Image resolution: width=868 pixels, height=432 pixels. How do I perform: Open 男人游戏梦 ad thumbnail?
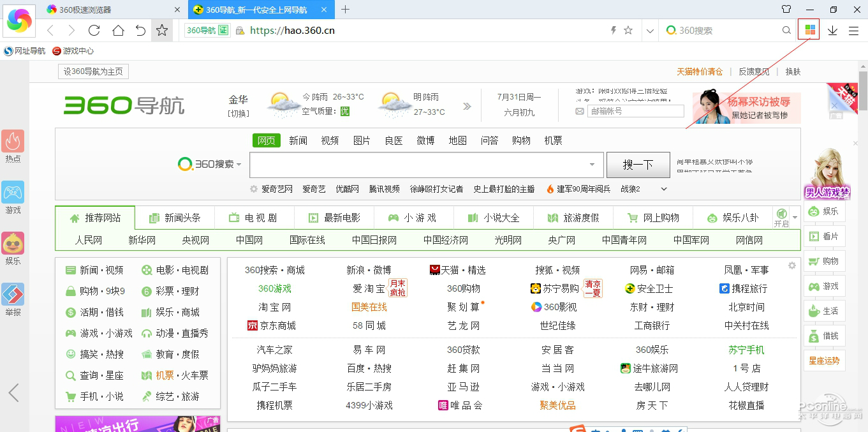click(827, 174)
